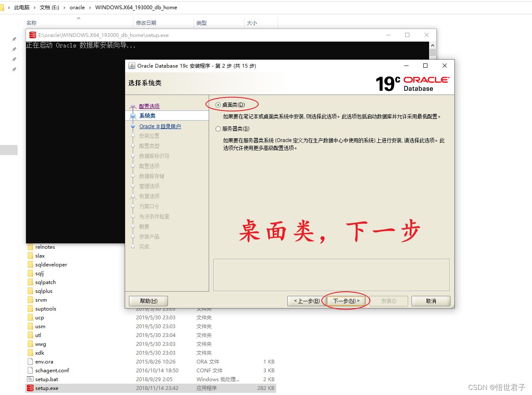
Task: Open 帮助(H) in the Oracle installer
Action: coord(148,301)
